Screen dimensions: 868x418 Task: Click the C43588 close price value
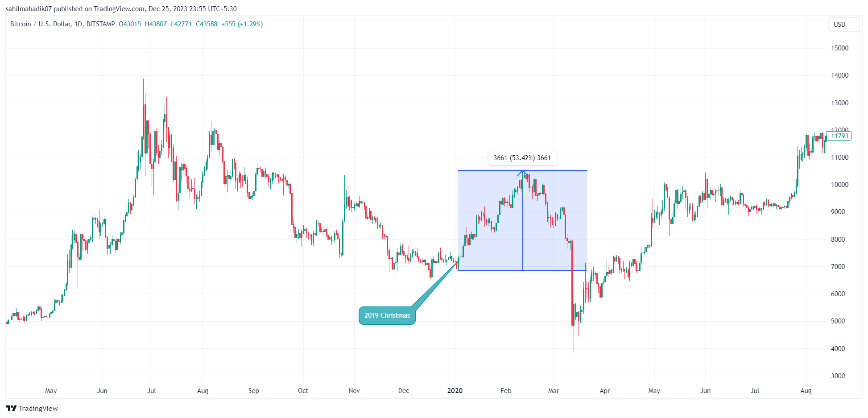tap(207, 24)
